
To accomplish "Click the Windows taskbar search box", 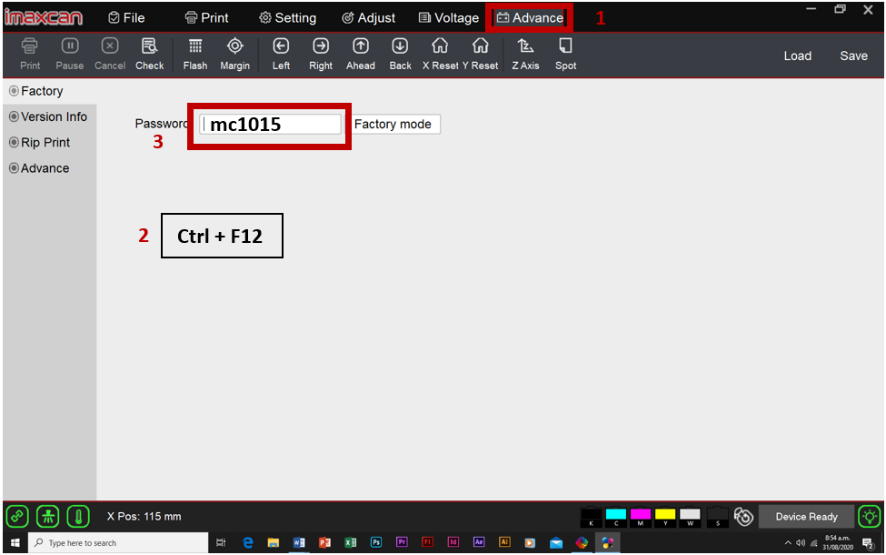I will click(118, 543).
